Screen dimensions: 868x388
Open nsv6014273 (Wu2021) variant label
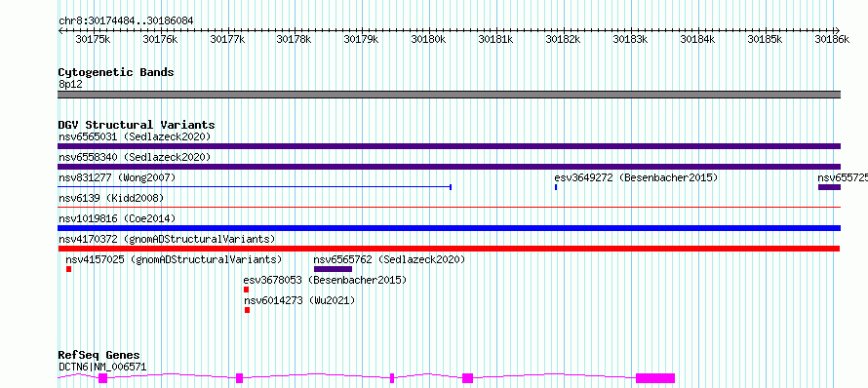pos(299,300)
